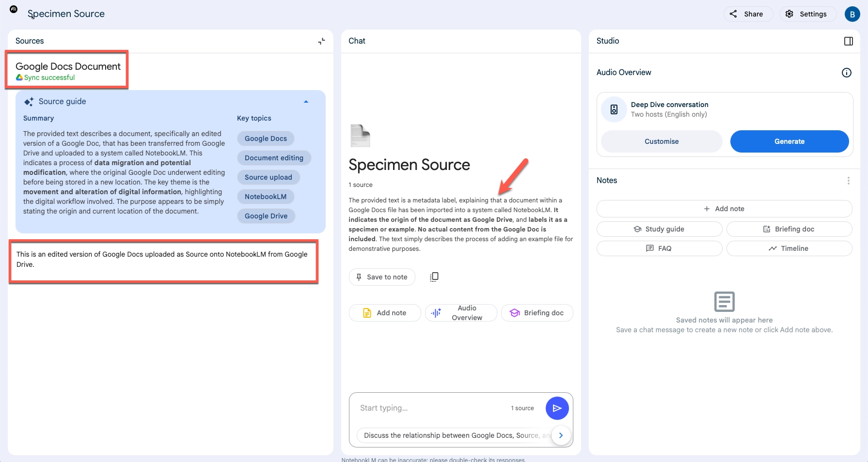This screenshot has height=462, width=868.
Task: Show next suggested question with chevron
Action: [561, 435]
